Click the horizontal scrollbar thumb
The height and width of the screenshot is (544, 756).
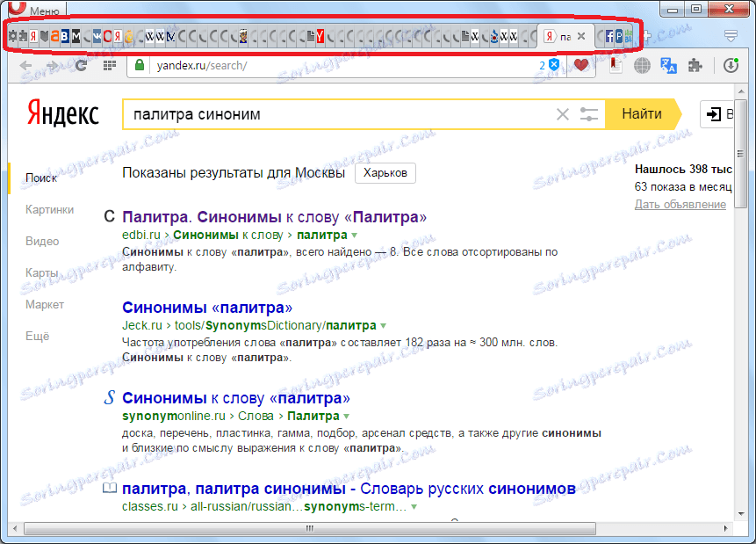[x=310, y=528]
